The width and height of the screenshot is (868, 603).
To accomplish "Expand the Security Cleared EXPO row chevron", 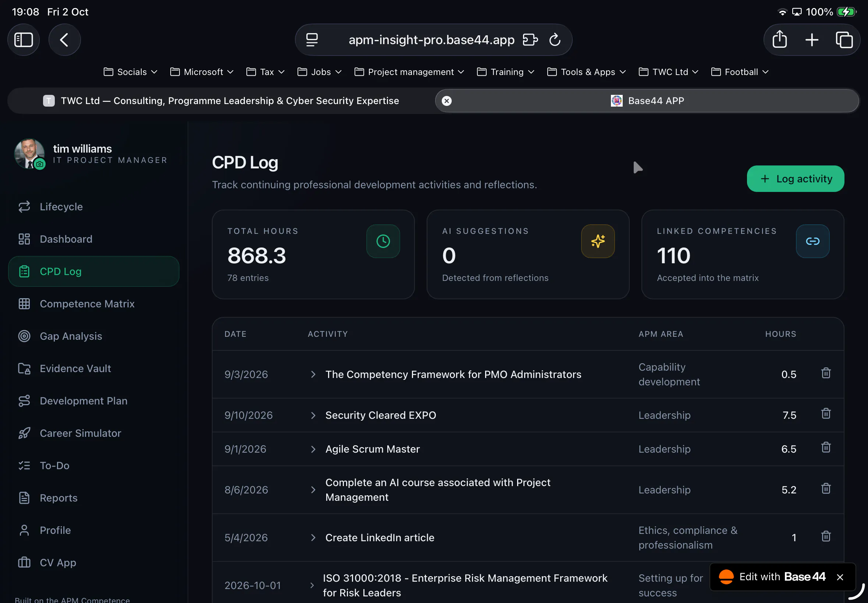I will tap(313, 415).
